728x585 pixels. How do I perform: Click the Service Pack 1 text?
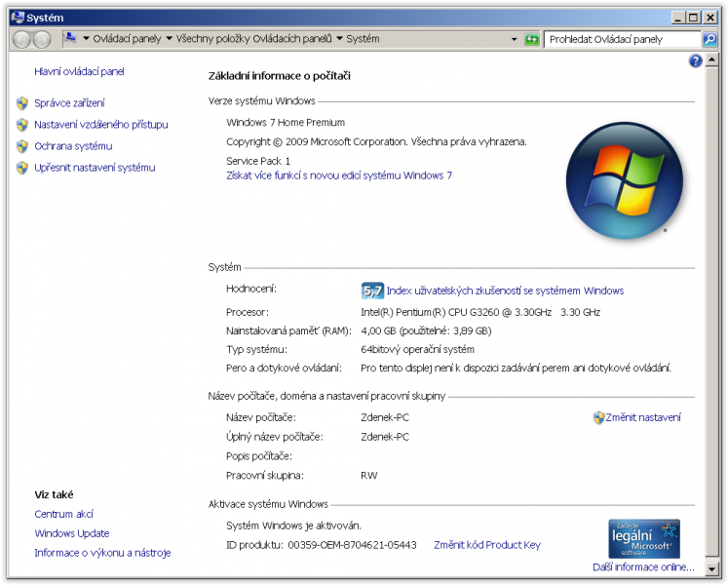click(258, 161)
